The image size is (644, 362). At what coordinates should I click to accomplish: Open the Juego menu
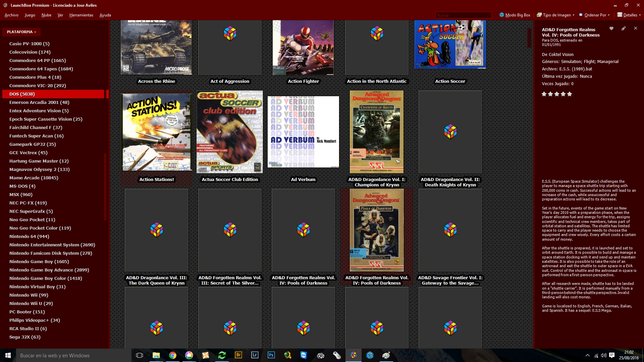pos(30,15)
